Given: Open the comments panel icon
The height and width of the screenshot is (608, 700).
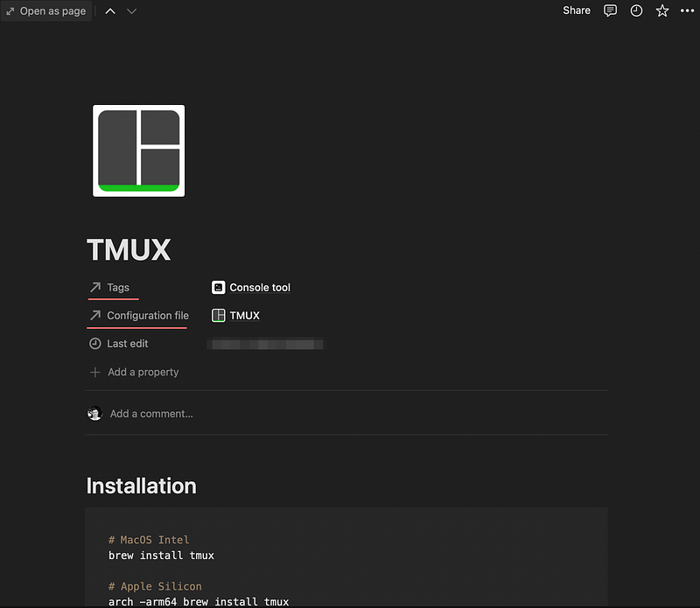Looking at the screenshot, I should point(610,10).
